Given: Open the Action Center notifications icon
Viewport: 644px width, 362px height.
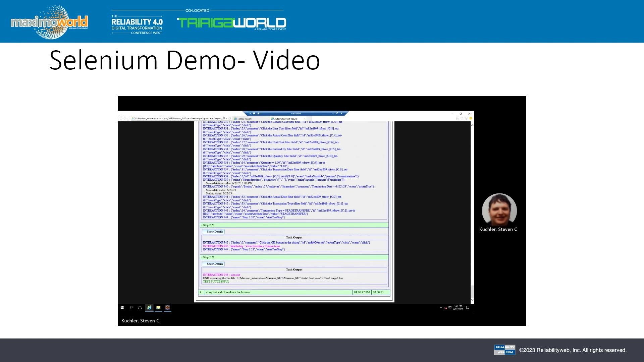Looking at the screenshot, I should point(468,308).
